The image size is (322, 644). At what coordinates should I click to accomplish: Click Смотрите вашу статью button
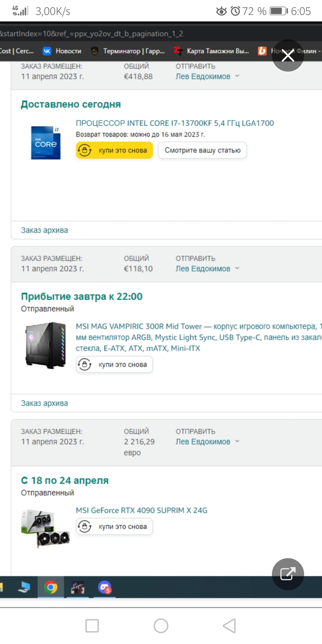[x=202, y=150]
